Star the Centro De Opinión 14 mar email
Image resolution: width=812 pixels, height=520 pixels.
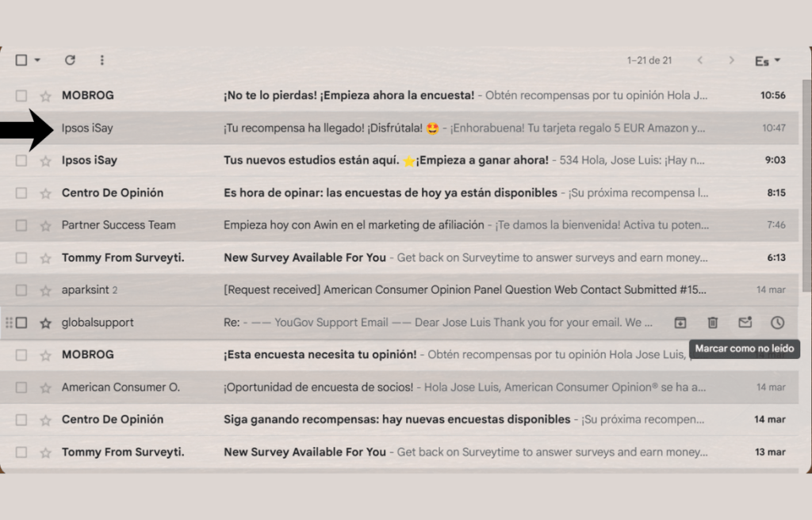45,420
